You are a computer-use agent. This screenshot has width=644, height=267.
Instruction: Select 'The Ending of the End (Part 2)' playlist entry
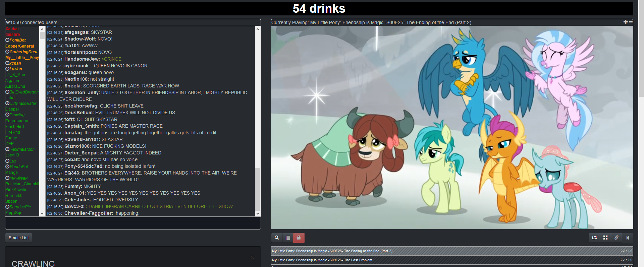332,251
